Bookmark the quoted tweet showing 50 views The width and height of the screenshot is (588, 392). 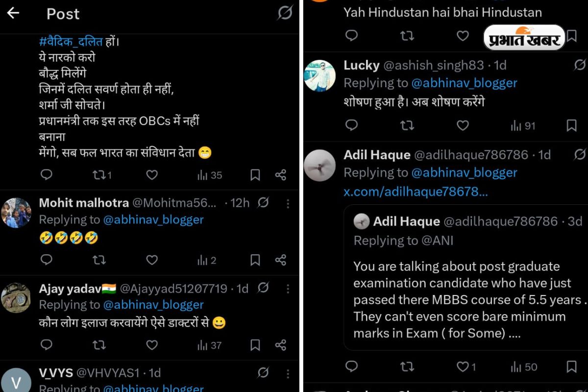click(572, 367)
